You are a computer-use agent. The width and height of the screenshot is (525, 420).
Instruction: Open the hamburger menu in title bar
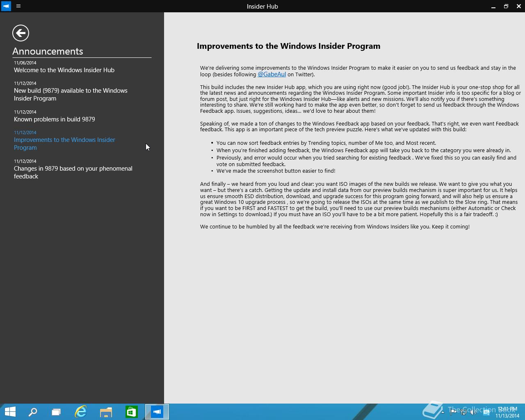[x=18, y=6]
